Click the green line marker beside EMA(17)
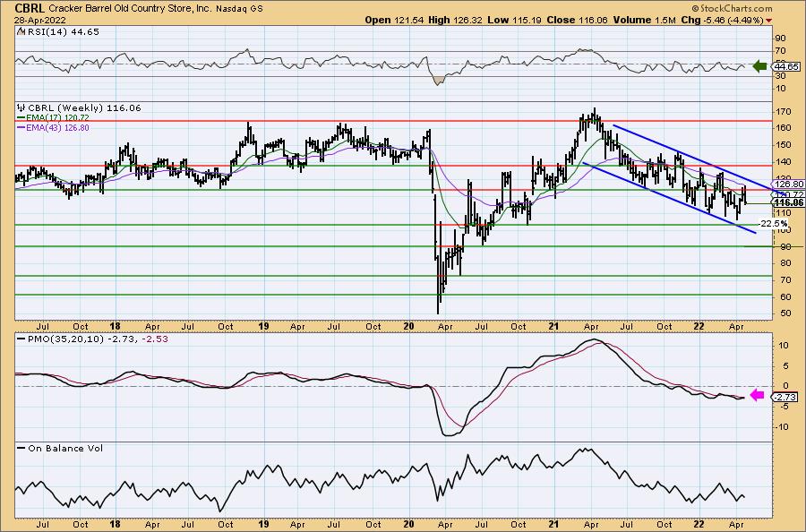Viewport: 806px width, 532px height. 21,117
